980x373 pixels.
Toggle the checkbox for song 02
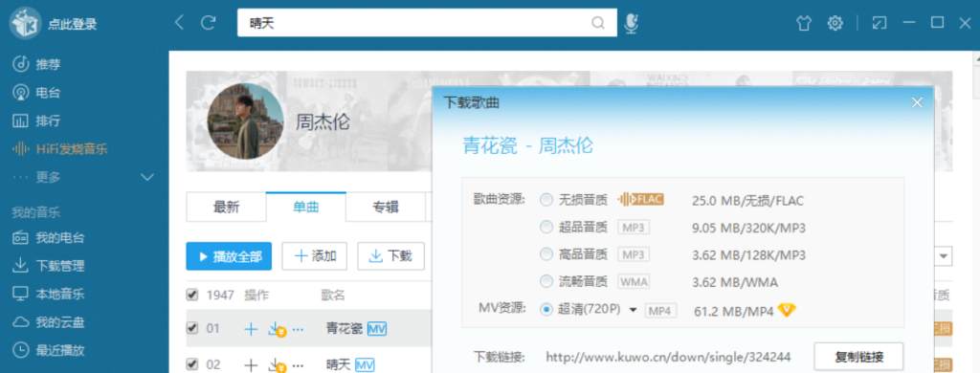[x=192, y=364]
